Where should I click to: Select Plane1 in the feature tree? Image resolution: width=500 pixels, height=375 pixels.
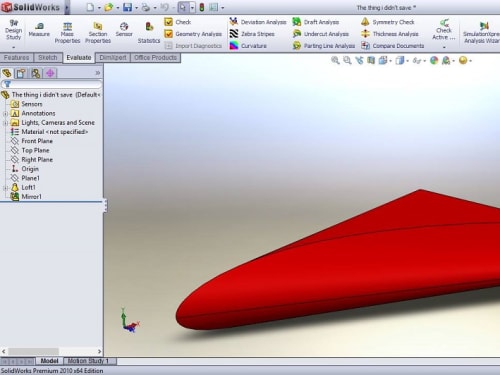30,178
